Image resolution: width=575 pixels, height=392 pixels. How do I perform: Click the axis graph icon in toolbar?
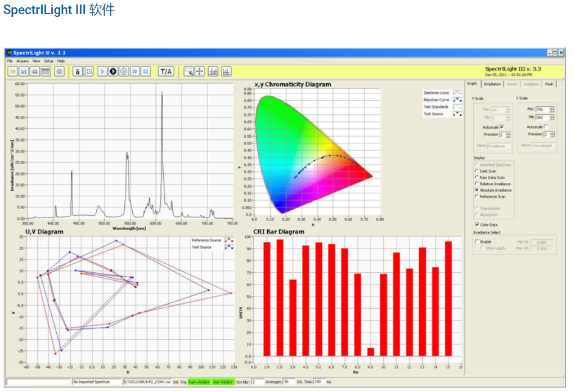(x=226, y=71)
